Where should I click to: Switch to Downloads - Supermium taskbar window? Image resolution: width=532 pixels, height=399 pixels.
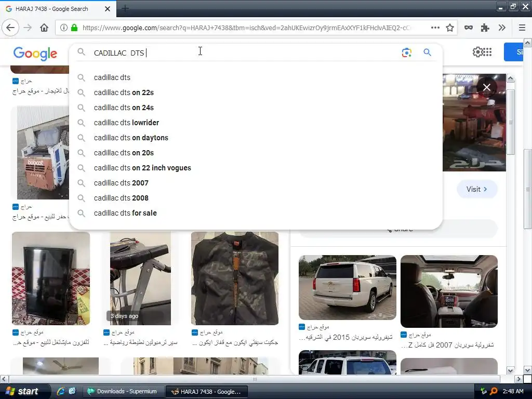tap(124, 392)
